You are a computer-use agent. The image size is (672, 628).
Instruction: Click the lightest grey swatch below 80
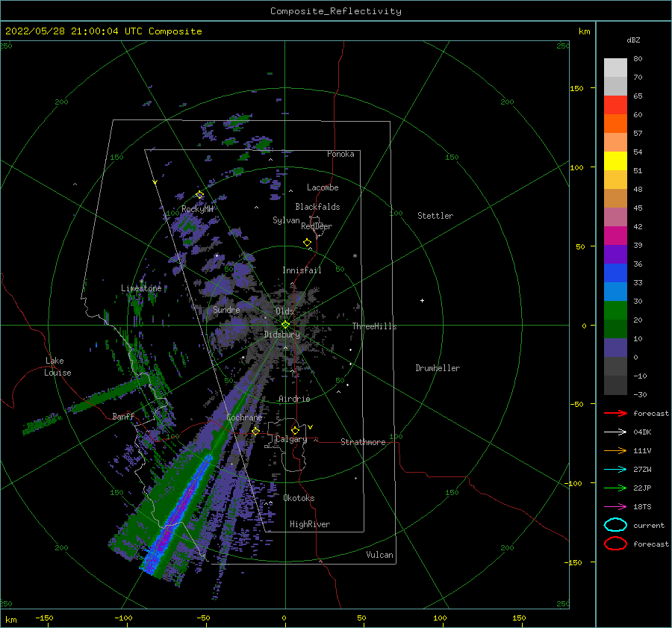click(x=615, y=68)
